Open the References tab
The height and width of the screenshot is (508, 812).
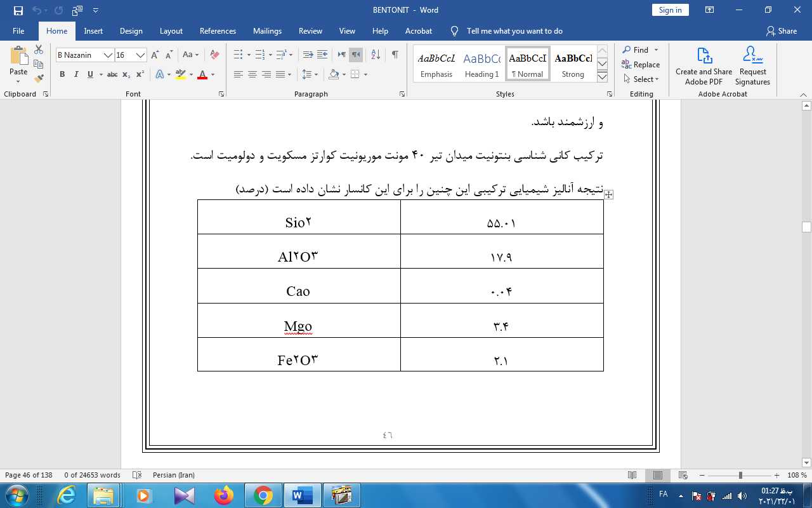coord(218,31)
